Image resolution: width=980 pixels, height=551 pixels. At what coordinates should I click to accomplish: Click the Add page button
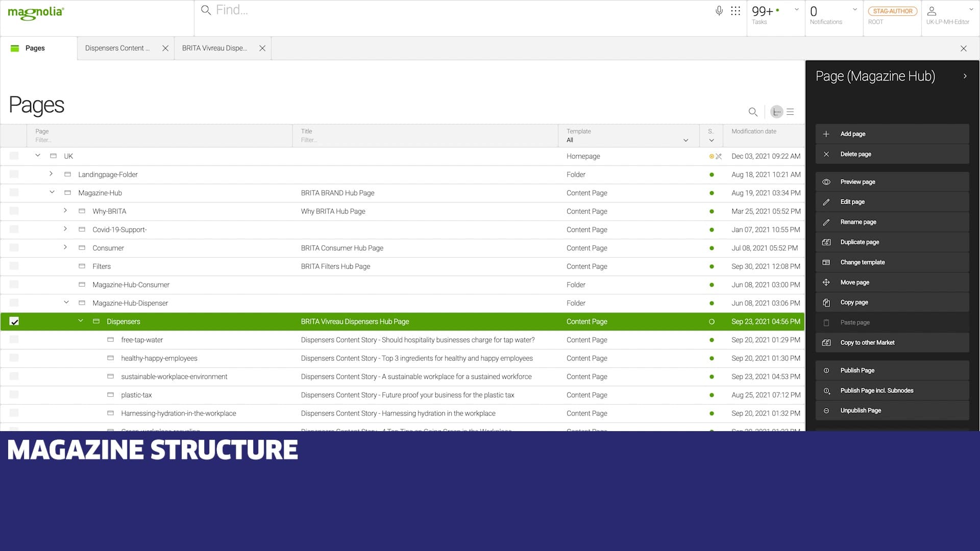pos(892,134)
